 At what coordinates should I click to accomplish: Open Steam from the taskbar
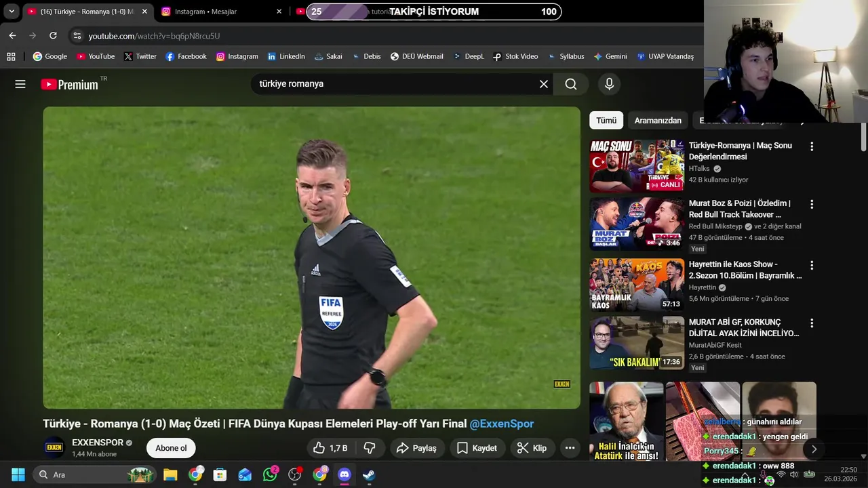tap(369, 474)
